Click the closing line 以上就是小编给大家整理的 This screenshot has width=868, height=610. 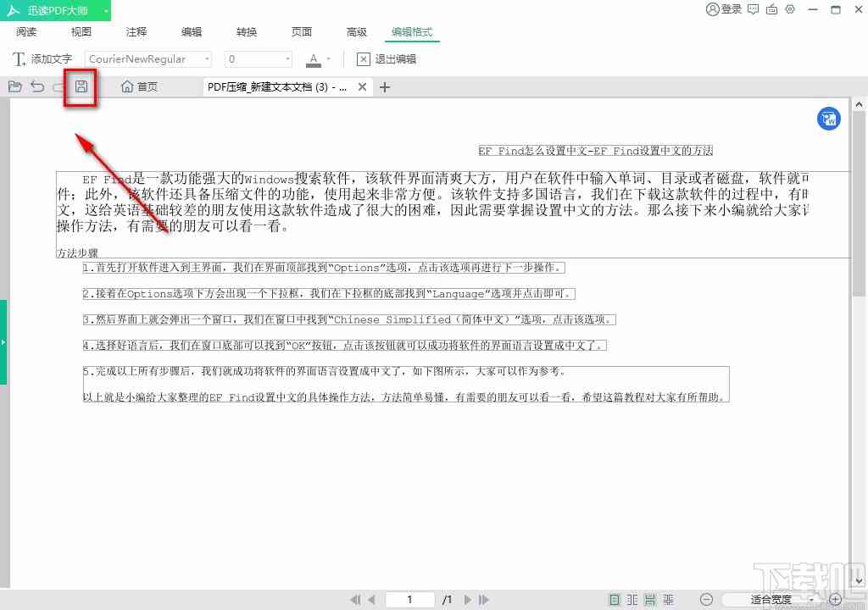pos(405,396)
